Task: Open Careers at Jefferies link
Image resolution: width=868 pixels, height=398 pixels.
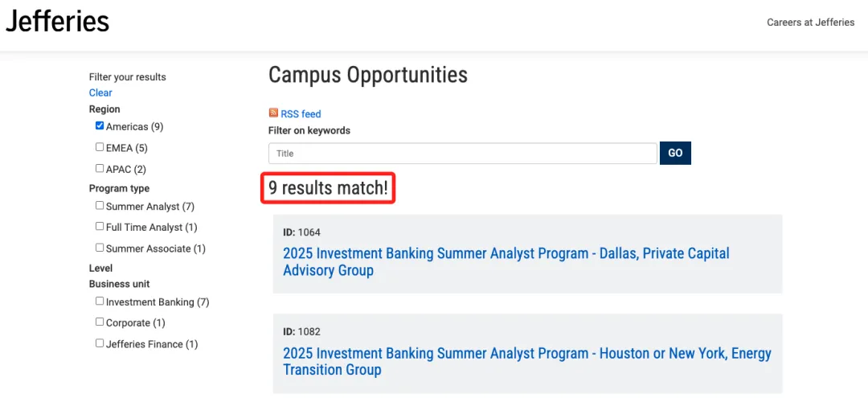Action: click(810, 23)
